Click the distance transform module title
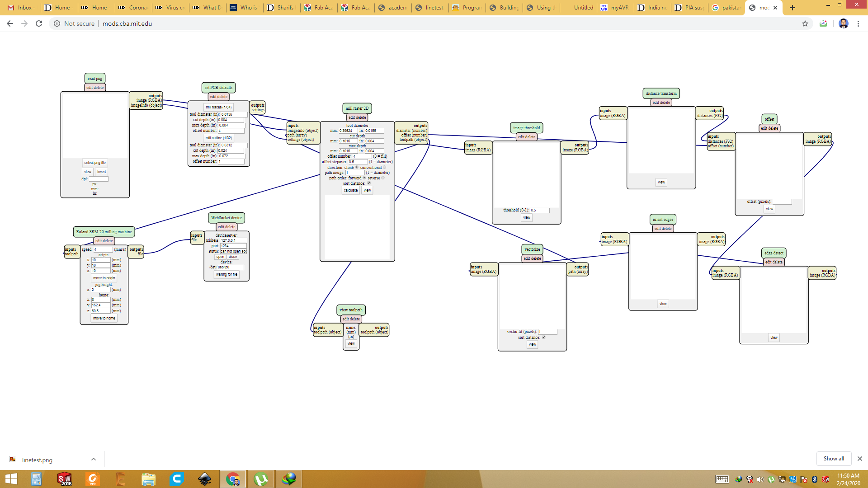This screenshot has height=488, width=868. pyautogui.click(x=661, y=94)
